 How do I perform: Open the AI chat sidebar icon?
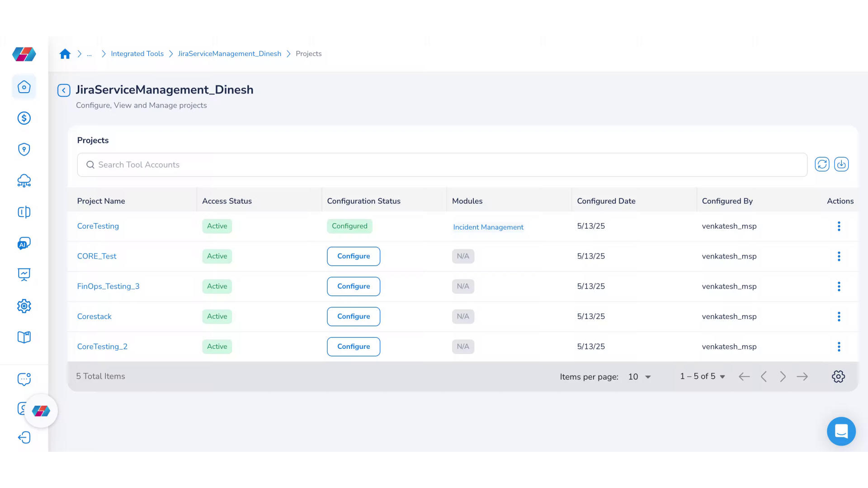point(24,243)
